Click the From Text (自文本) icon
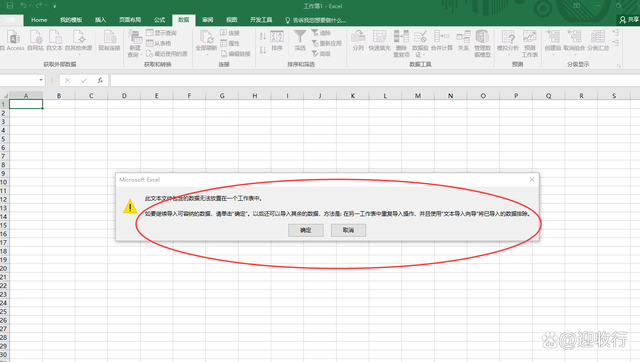The width and height of the screenshot is (640, 362). [54, 40]
